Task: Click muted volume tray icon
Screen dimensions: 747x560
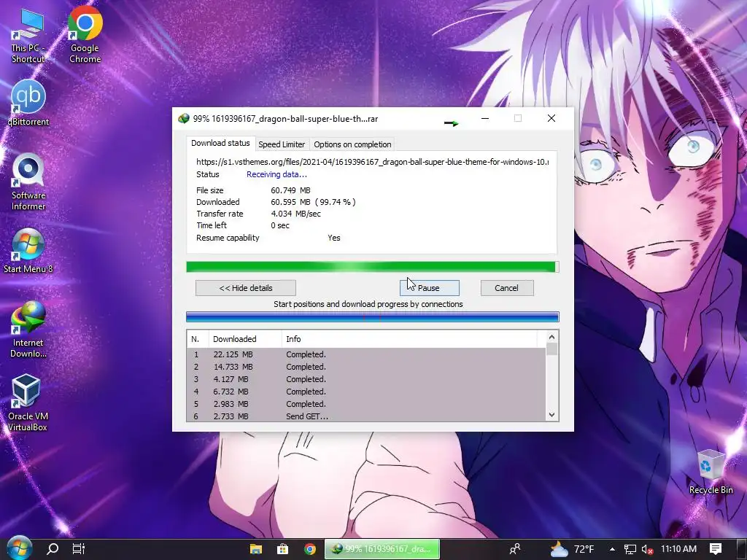Action: tap(647, 549)
